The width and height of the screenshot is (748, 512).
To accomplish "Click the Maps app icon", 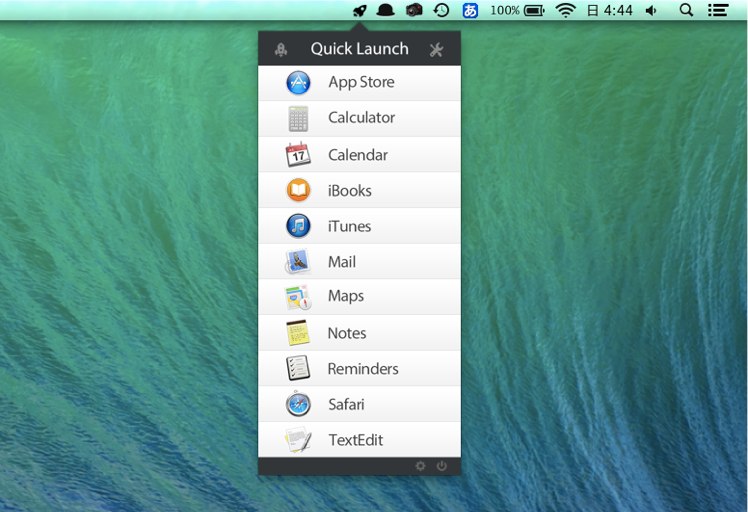I will click(298, 297).
